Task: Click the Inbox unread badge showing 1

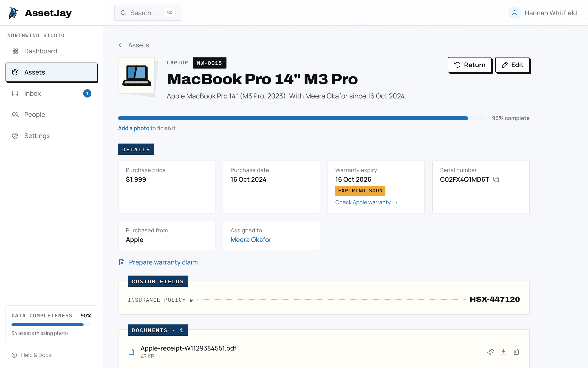Action: (x=87, y=93)
